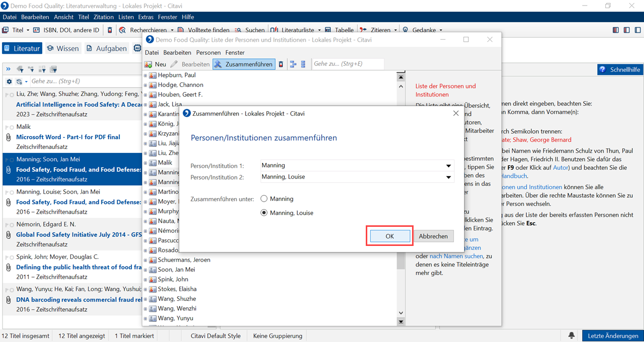Click the Letzte Änderungen button
The width and height of the screenshot is (644, 342).
[x=613, y=335]
